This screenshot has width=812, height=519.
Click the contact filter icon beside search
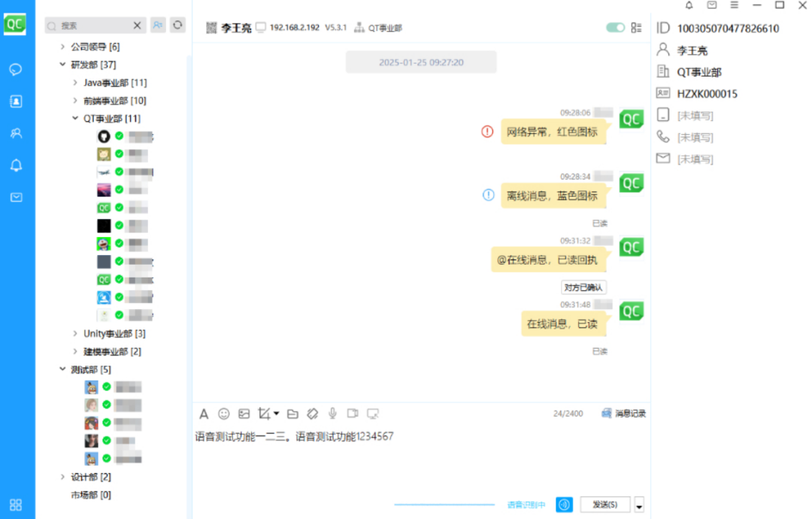pyautogui.click(x=158, y=25)
